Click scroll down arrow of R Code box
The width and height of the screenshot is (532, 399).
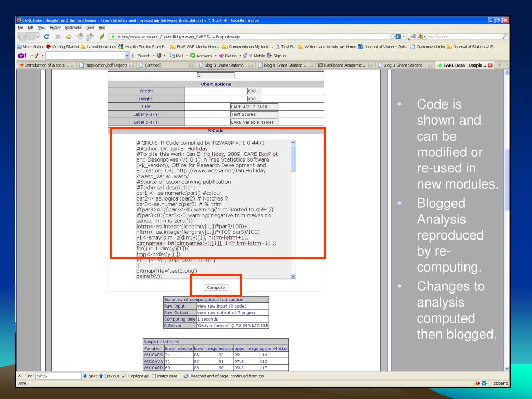click(x=293, y=276)
